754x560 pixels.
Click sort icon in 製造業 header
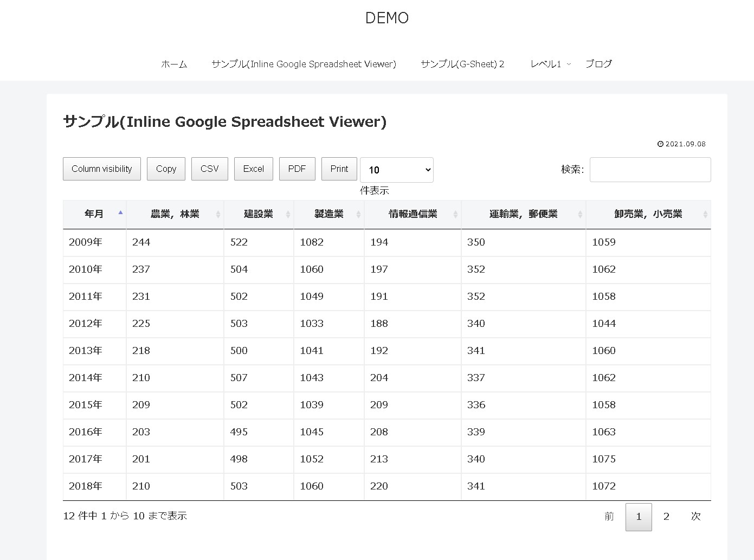pos(358,214)
